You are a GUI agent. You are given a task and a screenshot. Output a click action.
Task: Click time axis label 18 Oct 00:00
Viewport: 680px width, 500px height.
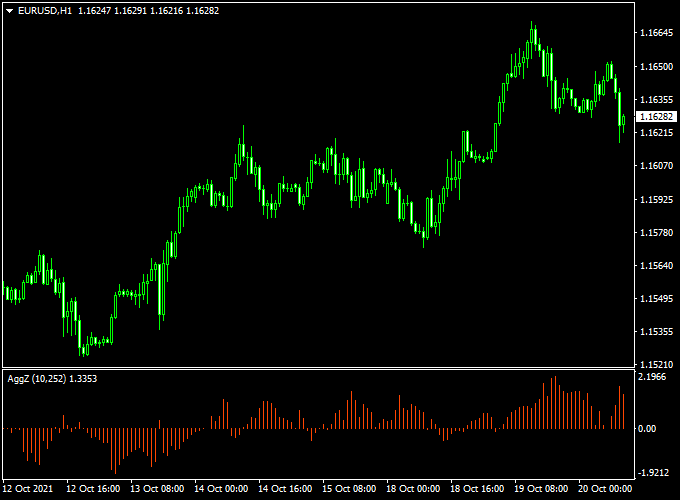point(413,489)
